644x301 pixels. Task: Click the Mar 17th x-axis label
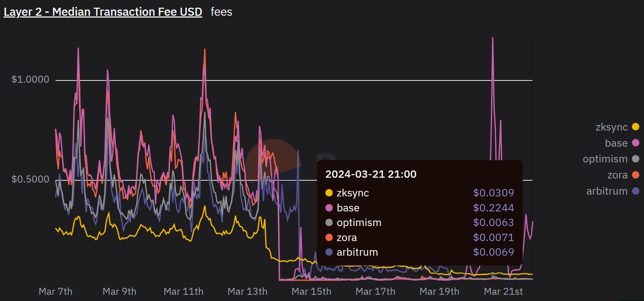pyautogui.click(x=375, y=291)
